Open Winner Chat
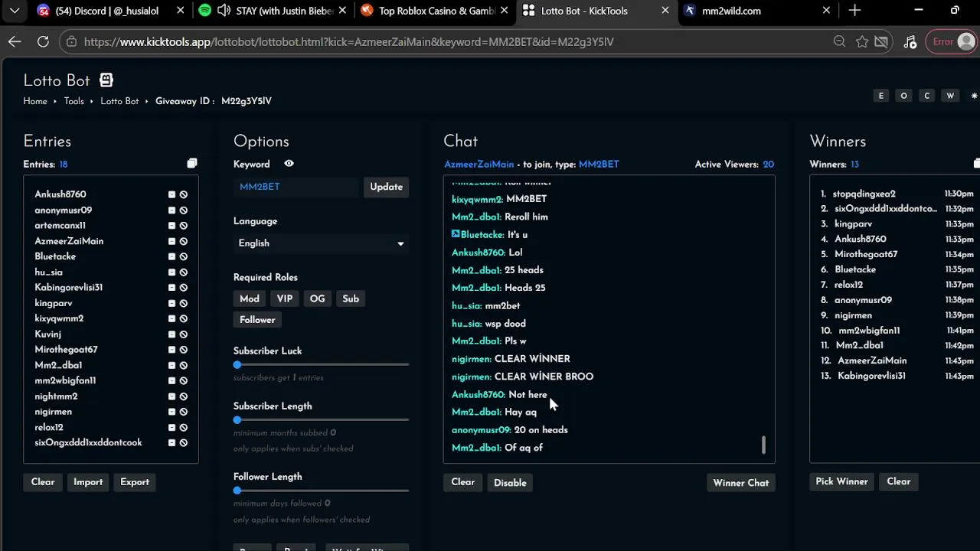The height and width of the screenshot is (551, 980). (741, 483)
